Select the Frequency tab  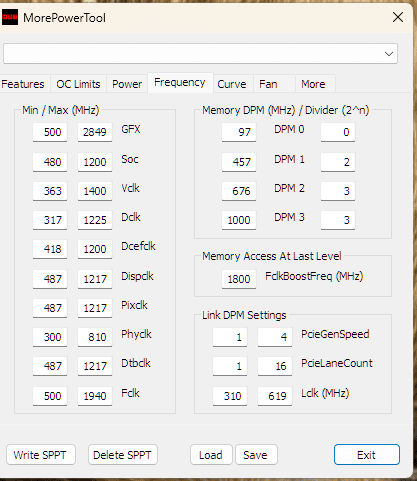click(x=180, y=82)
